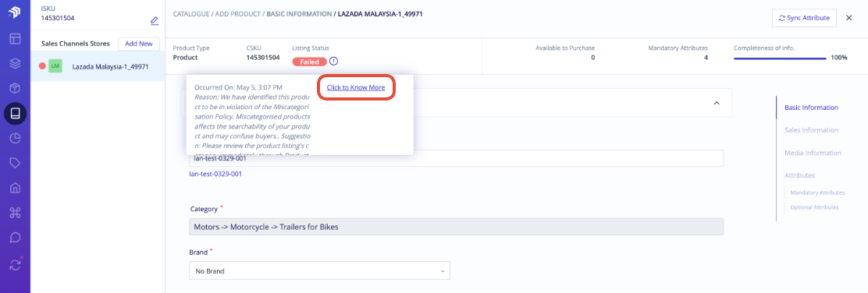Click the BASIC INFORMATION breadcrumb
Viewport: 868px width, 293px height.
[x=299, y=13]
